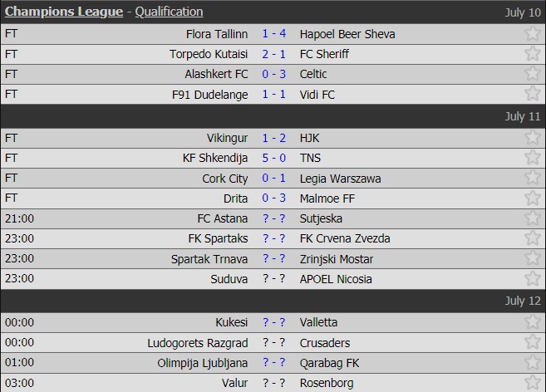Open the Champions League competition link

click(x=64, y=12)
